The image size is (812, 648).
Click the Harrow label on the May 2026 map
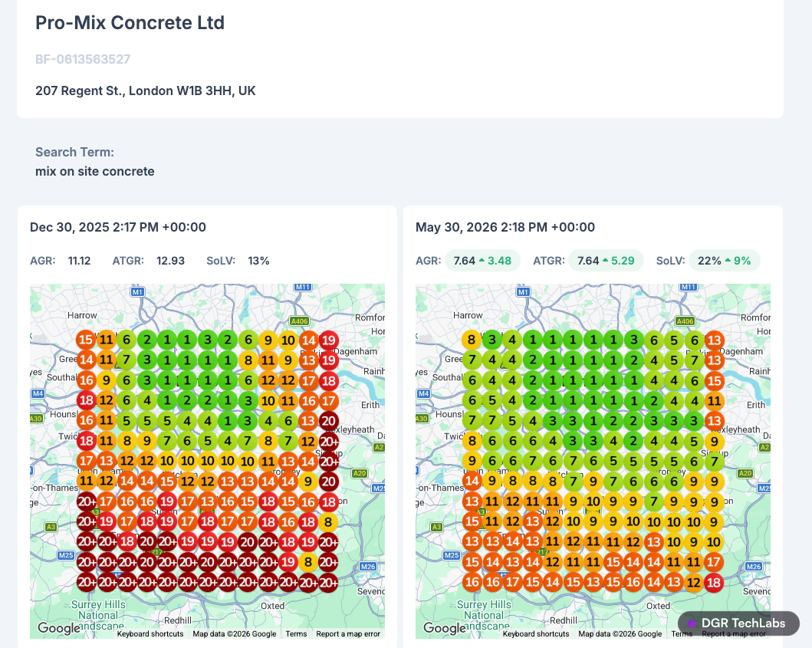point(468,315)
